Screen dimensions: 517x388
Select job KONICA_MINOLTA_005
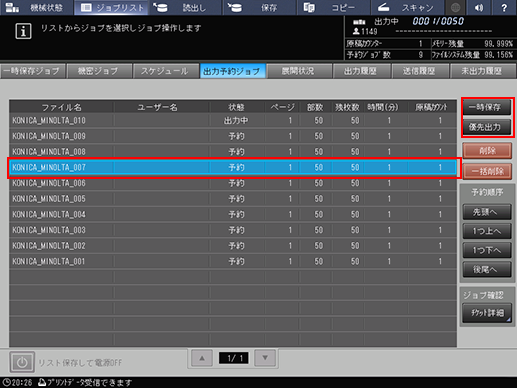[x=233, y=199]
